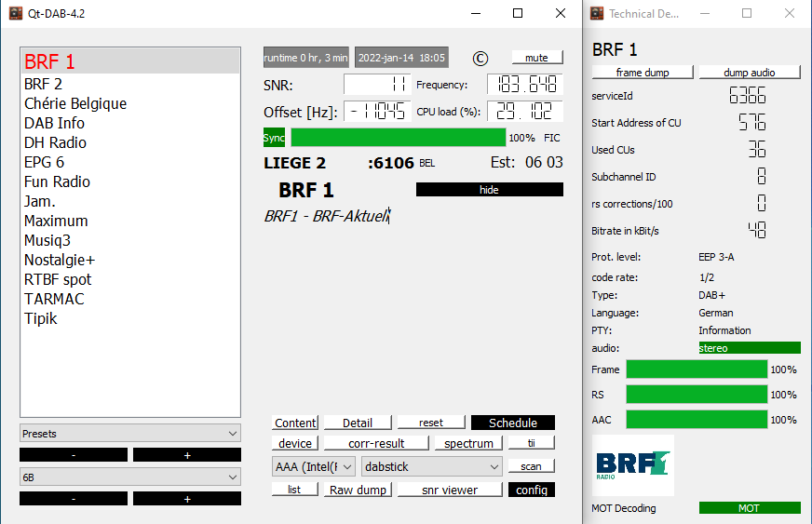Select TARMAC service
Image resolution: width=812 pixels, height=524 pixels.
130,299
